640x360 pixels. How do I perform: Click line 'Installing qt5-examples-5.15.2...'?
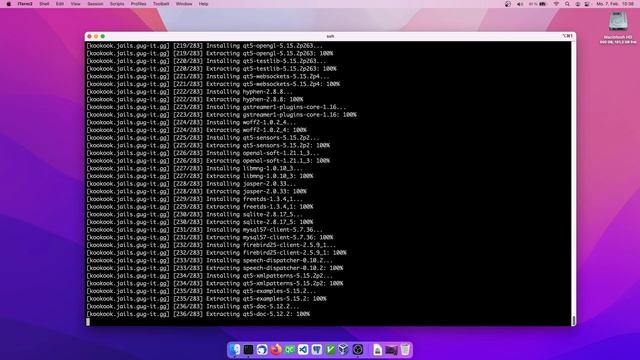261,291
